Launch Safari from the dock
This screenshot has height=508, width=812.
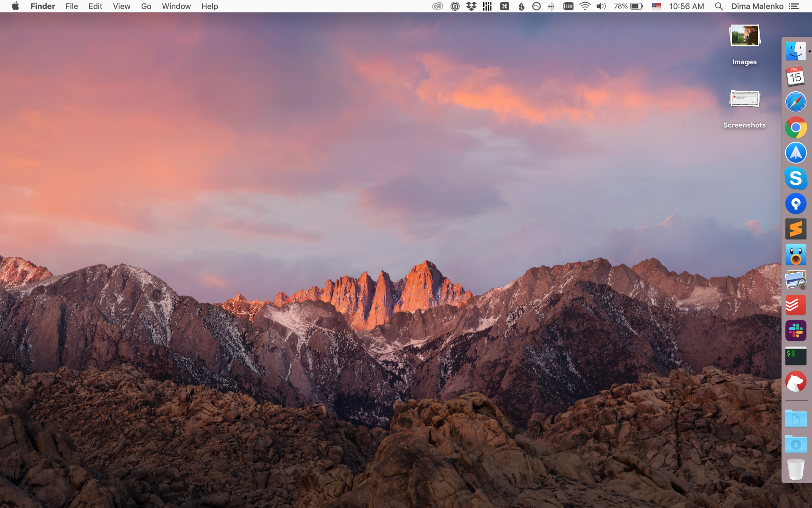[x=795, y=102]
